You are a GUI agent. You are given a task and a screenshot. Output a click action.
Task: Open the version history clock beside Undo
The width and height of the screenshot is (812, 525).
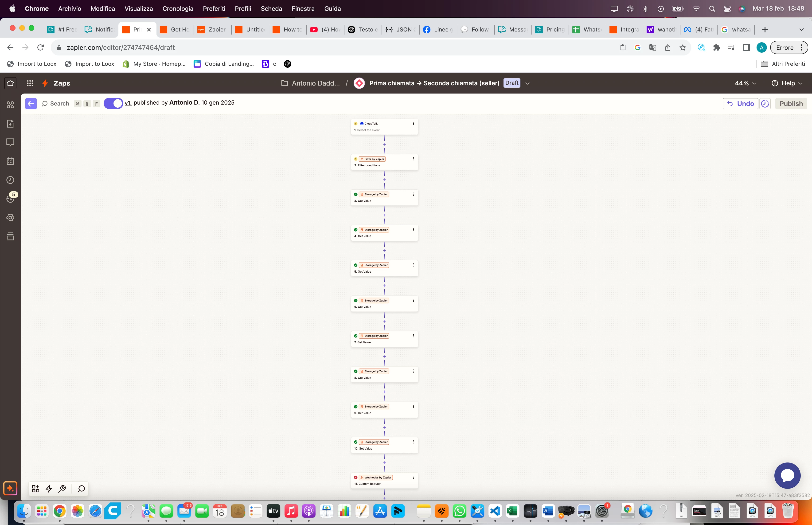pos(765,104)
